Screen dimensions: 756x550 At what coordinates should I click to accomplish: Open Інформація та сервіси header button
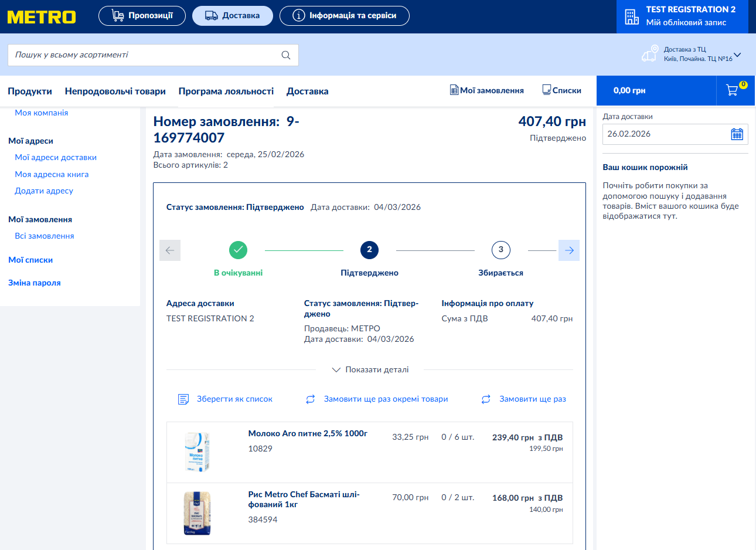click(x=345, y=16)
